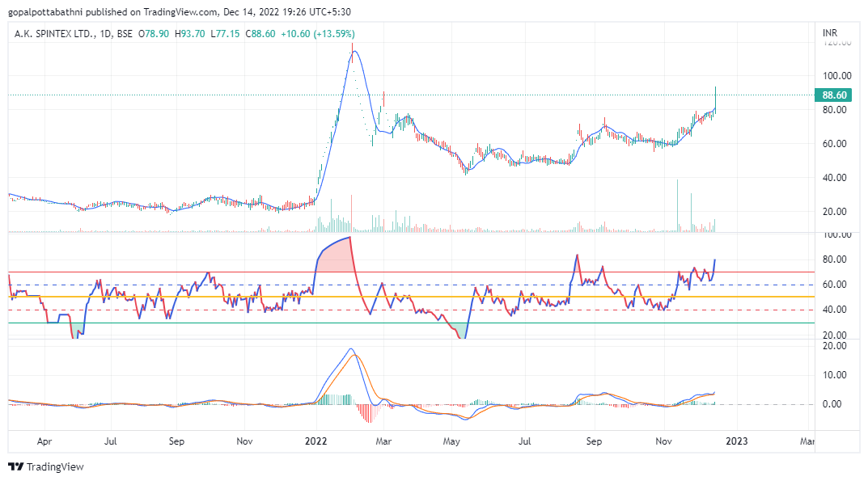Click the INR currency label
Image resolution: width=868 pixels, height=481 pixels.
pyautogui.click(x=830, y=33)
